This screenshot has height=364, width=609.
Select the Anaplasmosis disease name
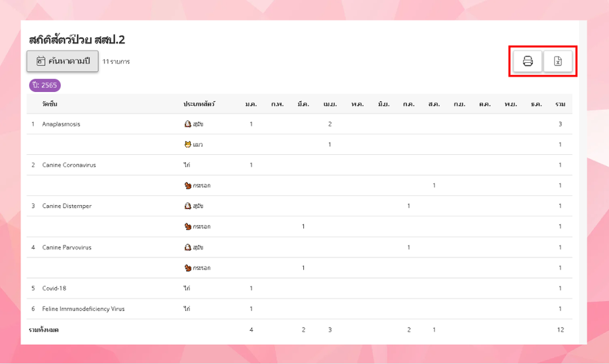pos(62,124)
